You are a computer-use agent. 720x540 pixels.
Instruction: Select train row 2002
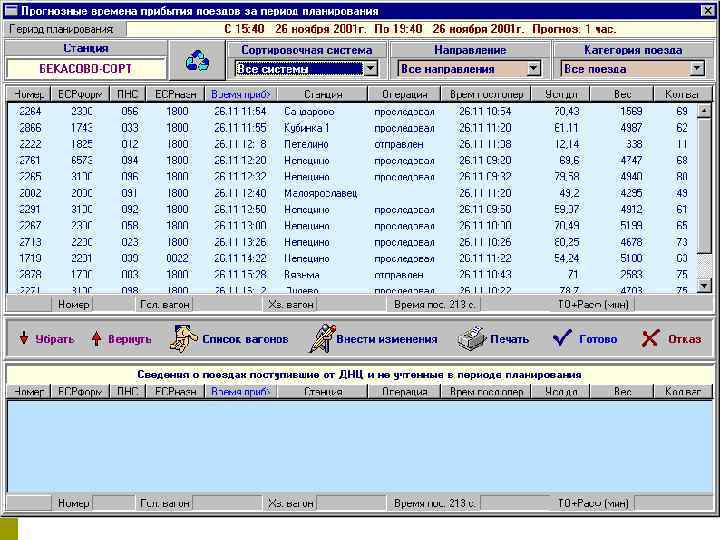pyautogui.click(x=352, y=193)
